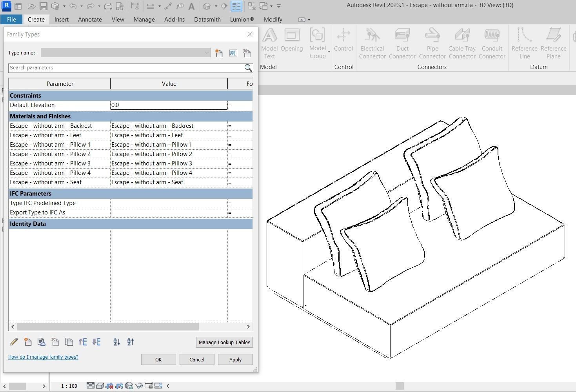576x392 pixels.
Task: Open the Switch Windows dropdown arrow
Action: click(271, 6)
